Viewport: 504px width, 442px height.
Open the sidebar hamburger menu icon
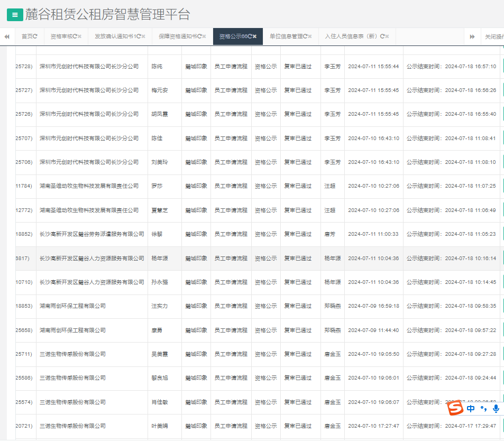pos(14,14)
